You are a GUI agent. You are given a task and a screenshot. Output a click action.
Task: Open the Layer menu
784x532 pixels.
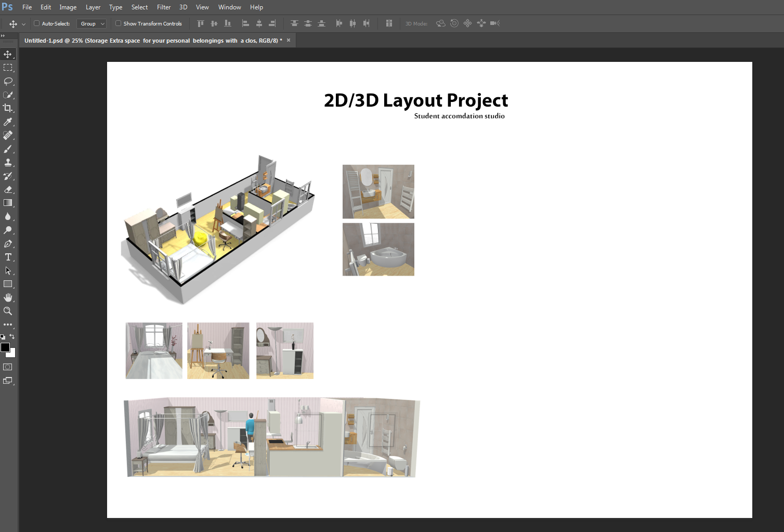[93, 7]
